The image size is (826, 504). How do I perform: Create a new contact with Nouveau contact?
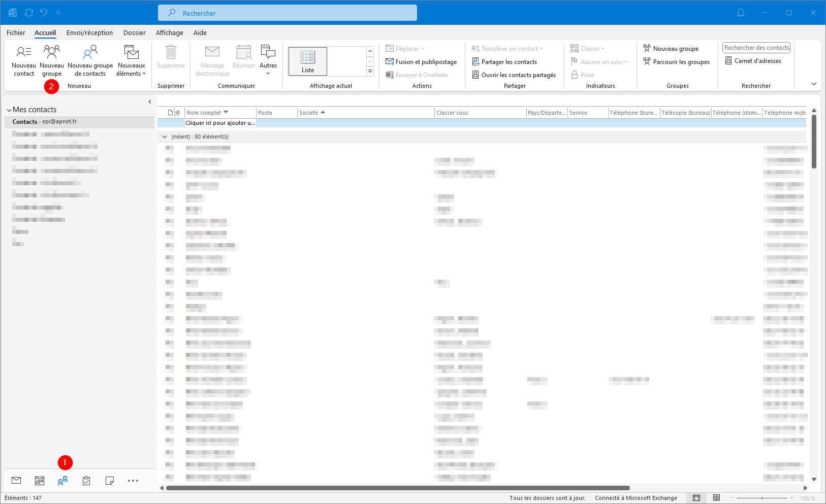tap(24, 60)
